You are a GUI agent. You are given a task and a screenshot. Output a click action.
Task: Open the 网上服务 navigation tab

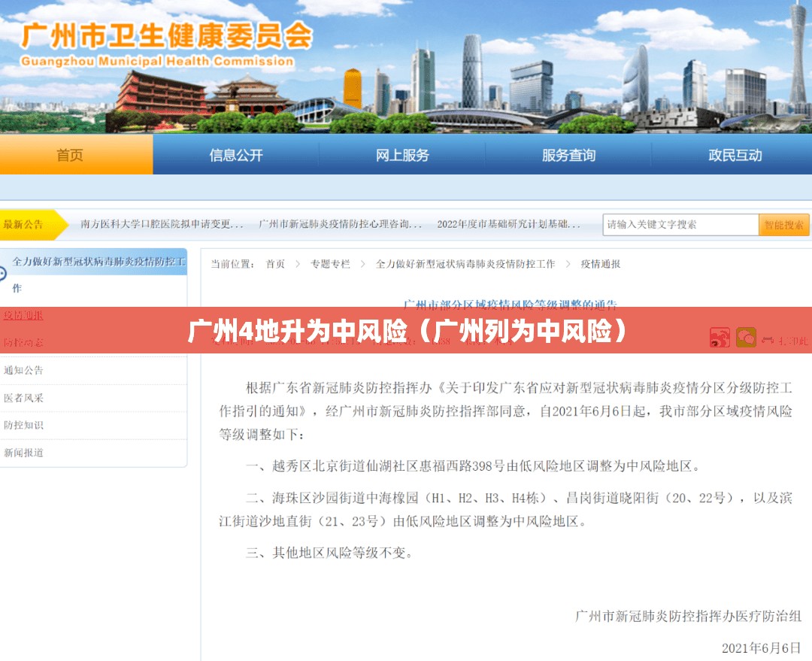click(402, 155)
